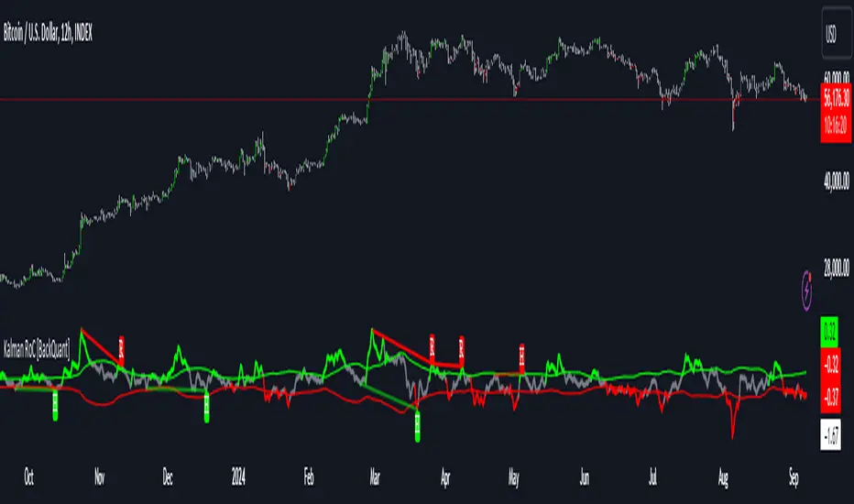Click the red -0.32 indicator value label
This screenshot has width=854, height=504.
tap(830, 364)
